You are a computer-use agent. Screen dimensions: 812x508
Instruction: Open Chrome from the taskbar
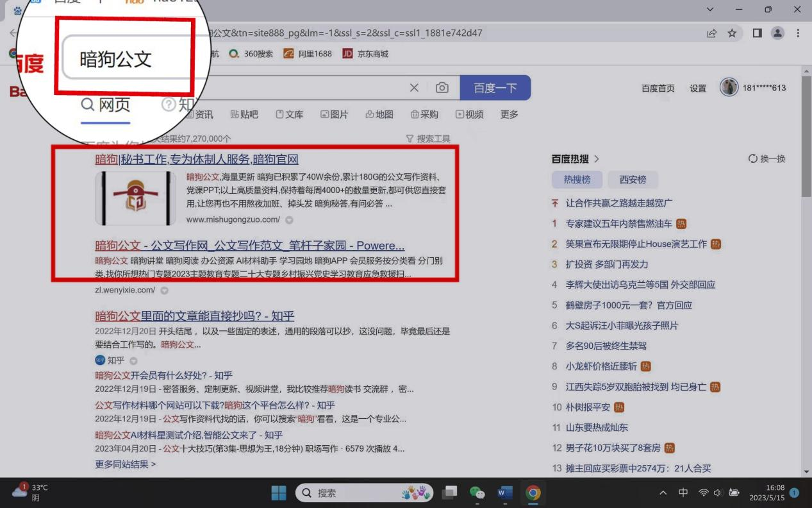tap(533, 493)
